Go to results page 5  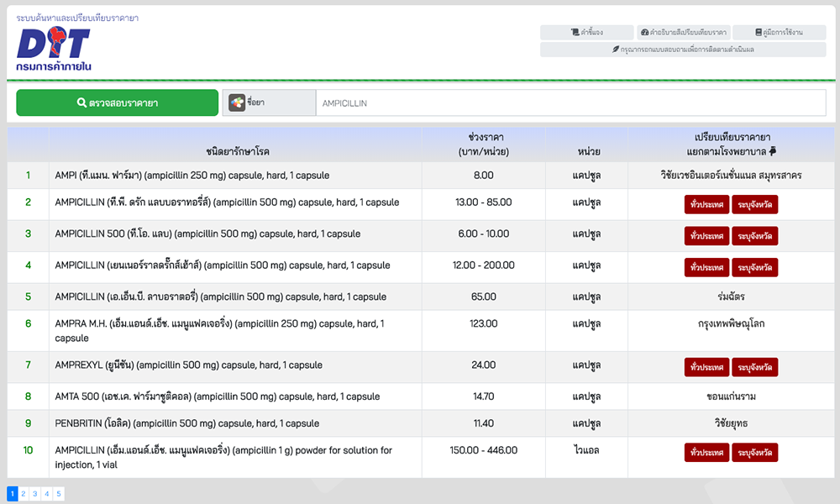pos(59,493)
